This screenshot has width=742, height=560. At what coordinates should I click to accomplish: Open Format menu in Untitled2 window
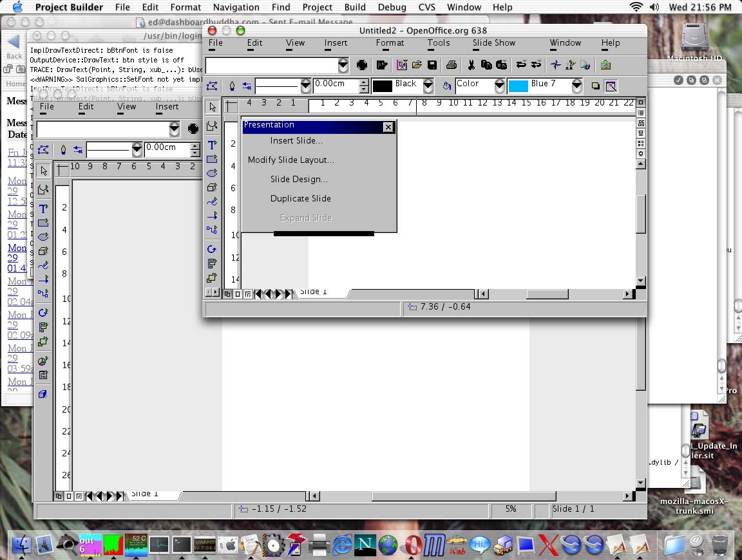coord(390,43)
